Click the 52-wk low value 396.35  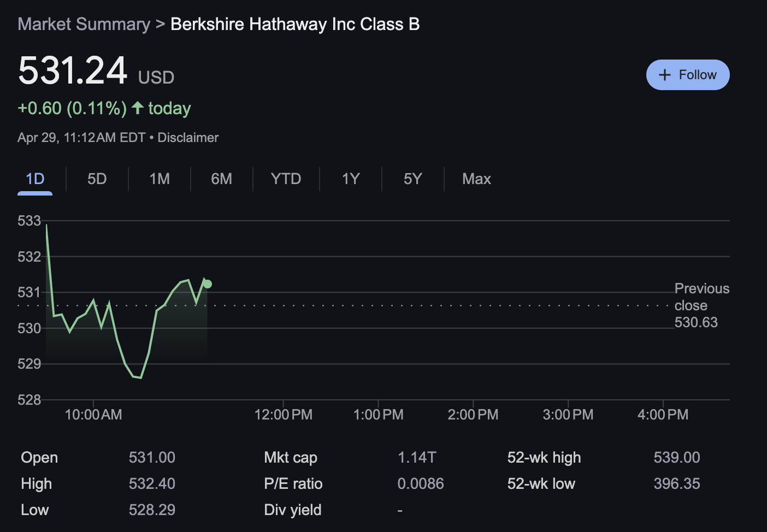coord(677,484)
